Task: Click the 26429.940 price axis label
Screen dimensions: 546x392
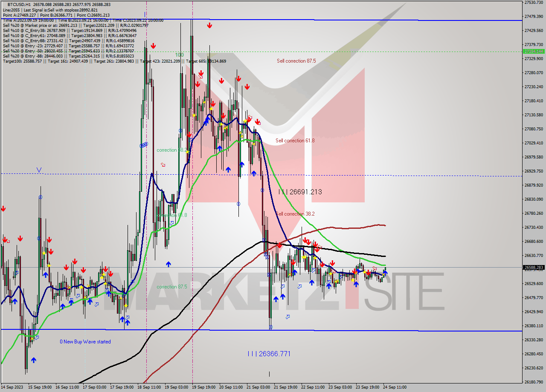Action: click(534, 311)
